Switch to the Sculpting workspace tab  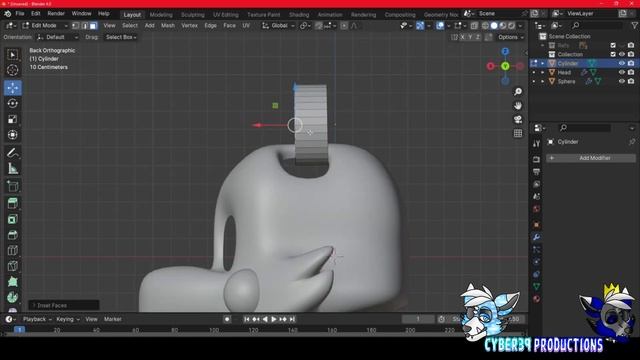coord(193,15)
